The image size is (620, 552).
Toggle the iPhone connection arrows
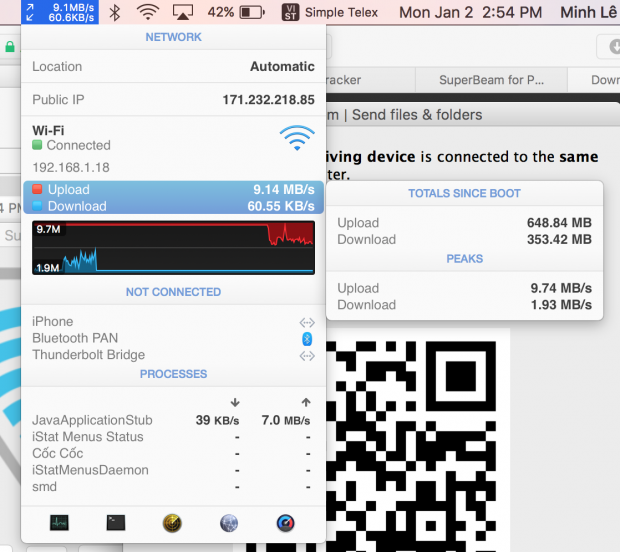coord(307,322)
